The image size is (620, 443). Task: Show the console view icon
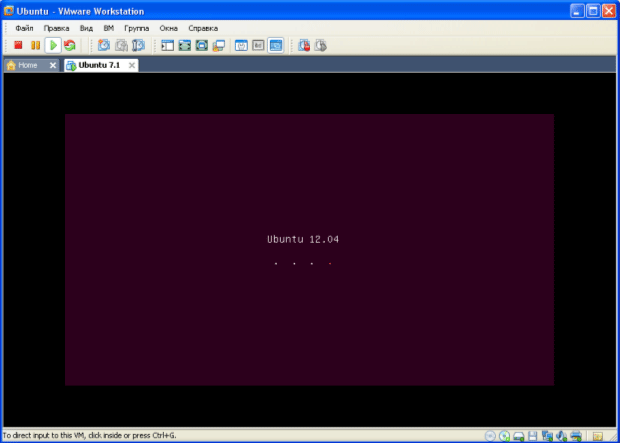tap(276, 45)
